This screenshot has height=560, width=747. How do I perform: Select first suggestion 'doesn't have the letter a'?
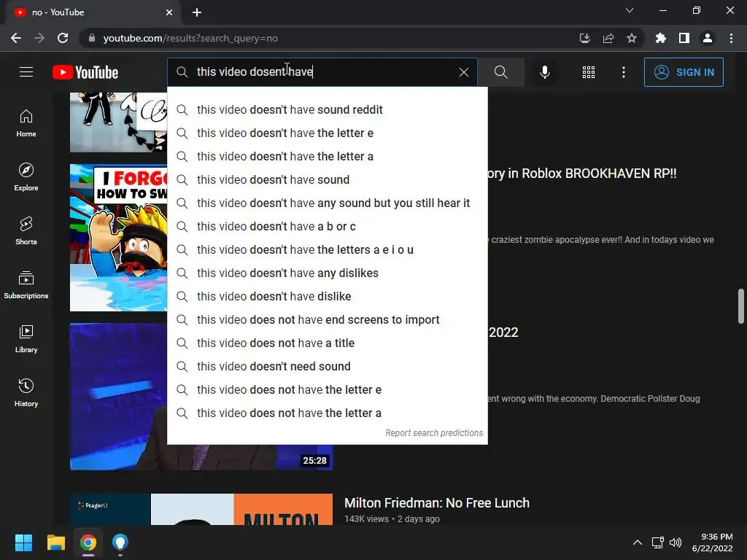tap(328, 156)
